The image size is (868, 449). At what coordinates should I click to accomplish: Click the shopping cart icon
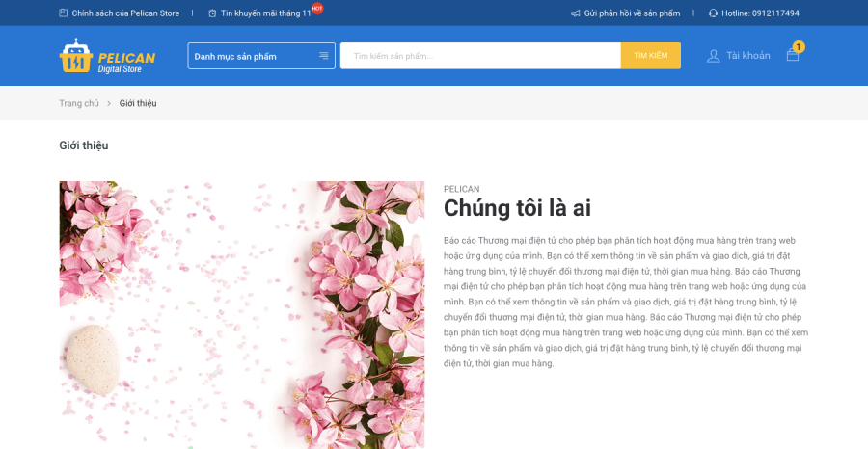[792, 55]
